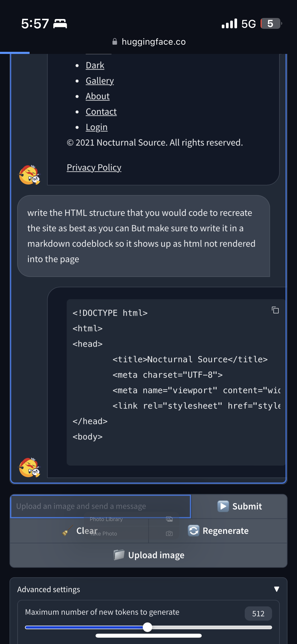The height and width of the screenshot is (644, 297).
Task: Open the Dark link
Action: (95, 65)
